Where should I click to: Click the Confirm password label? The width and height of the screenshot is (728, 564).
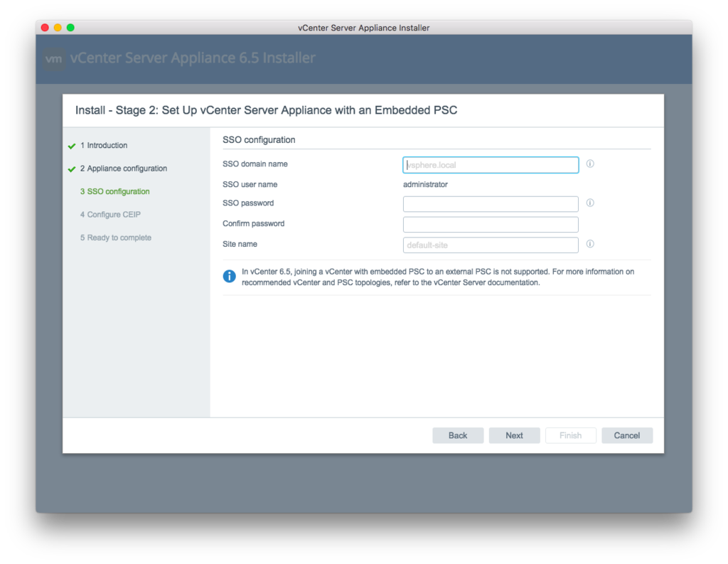(x=254, y=223)
